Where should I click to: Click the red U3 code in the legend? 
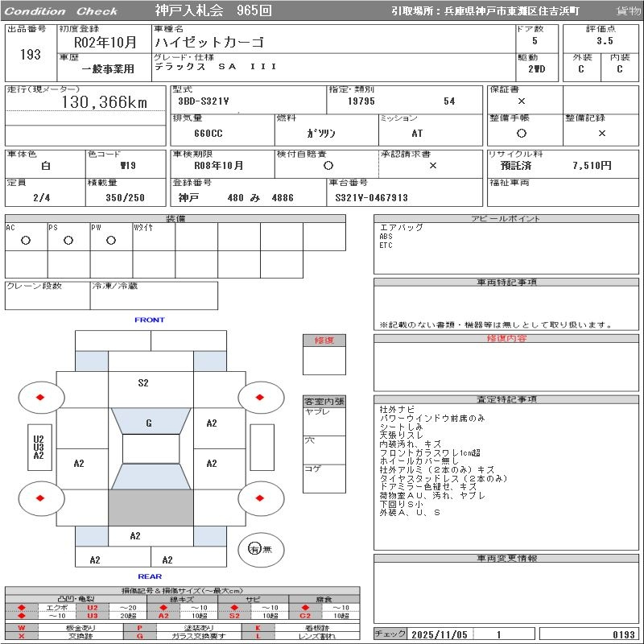(x=93, y=616)
